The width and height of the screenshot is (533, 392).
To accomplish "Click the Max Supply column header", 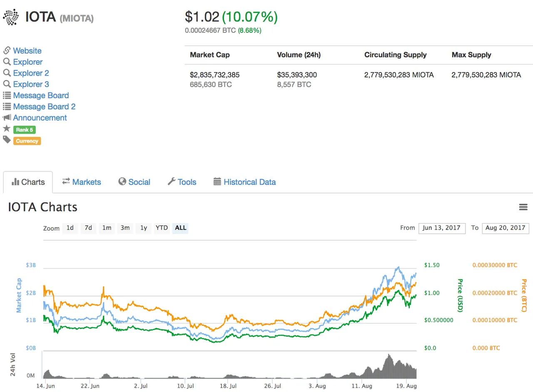I will click(x=471, y=55).
